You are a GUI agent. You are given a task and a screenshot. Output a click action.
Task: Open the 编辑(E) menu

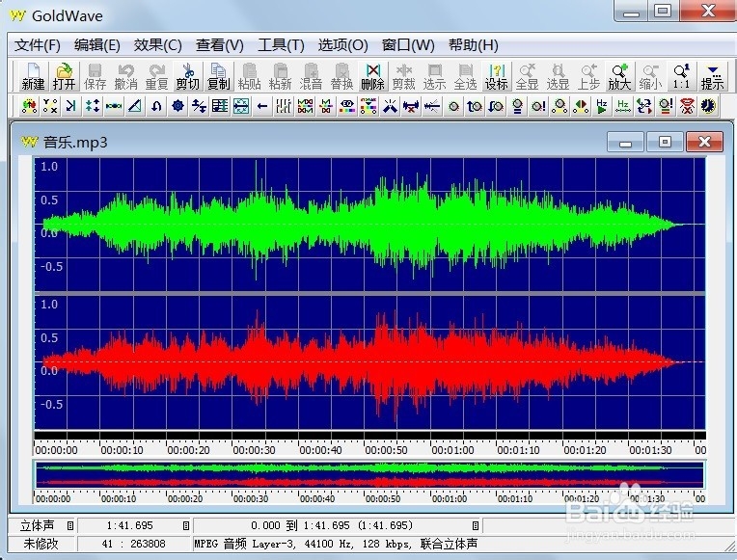point(96,45)
